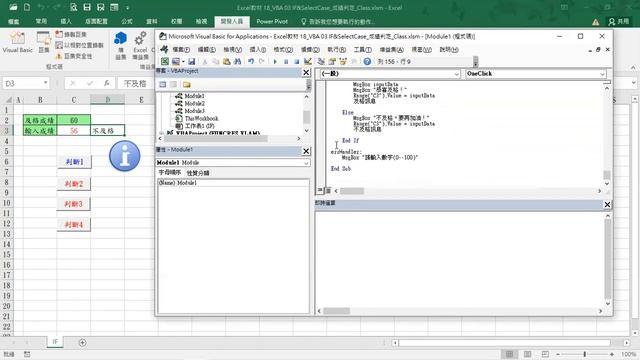Click the 判斷3 button on worksheet
640x360 pixels.
click(74, 204)
